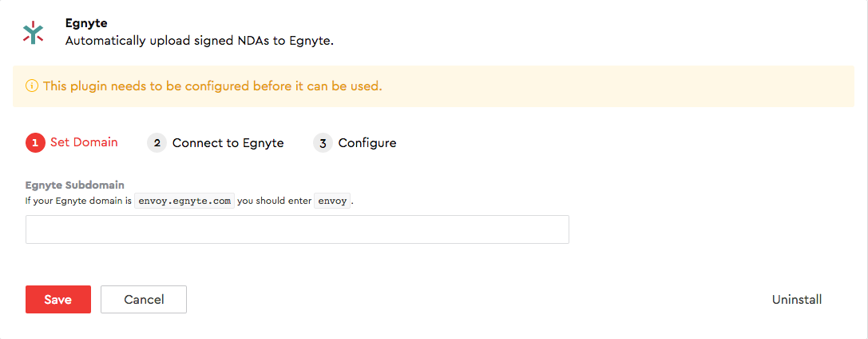Click the 'you should enter' hint text
The image size is (868, 339).
[274, 201]
